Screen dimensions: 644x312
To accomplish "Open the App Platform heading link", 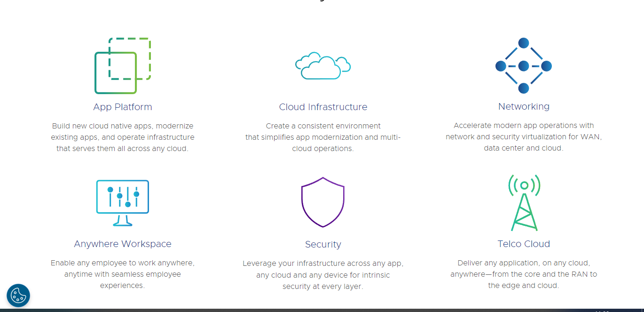I will point(122,107).
